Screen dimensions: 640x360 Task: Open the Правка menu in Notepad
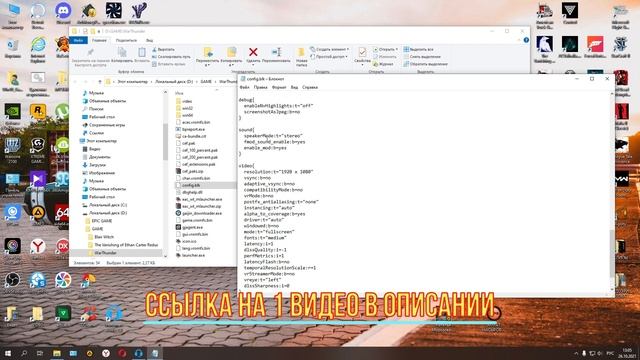260,87
